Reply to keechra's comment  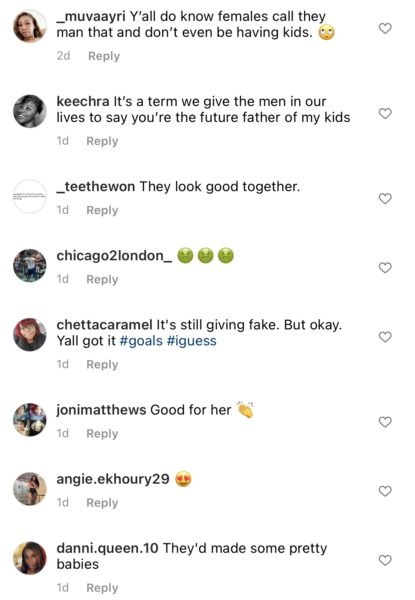point(102,141)
